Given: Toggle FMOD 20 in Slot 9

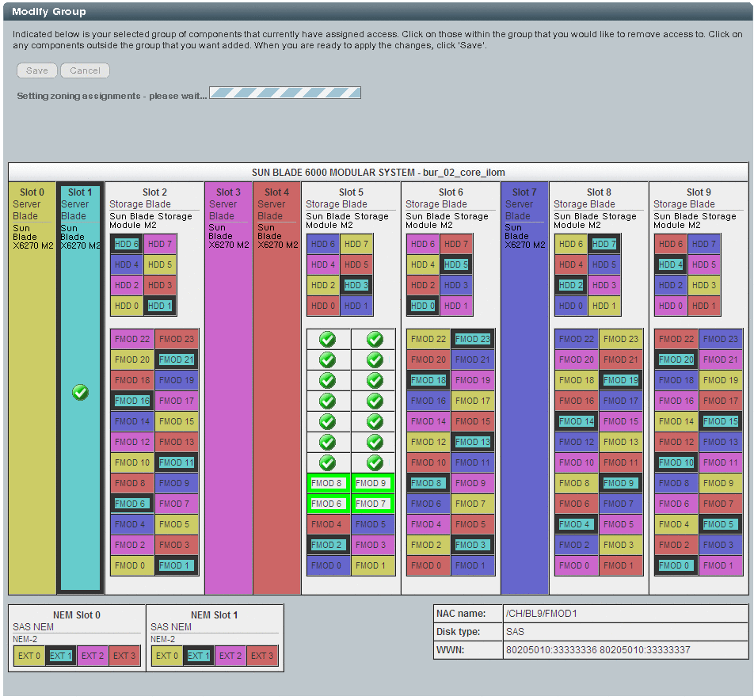Looking at the screenshot, I should pyautogui.click(x=676, y=360).
